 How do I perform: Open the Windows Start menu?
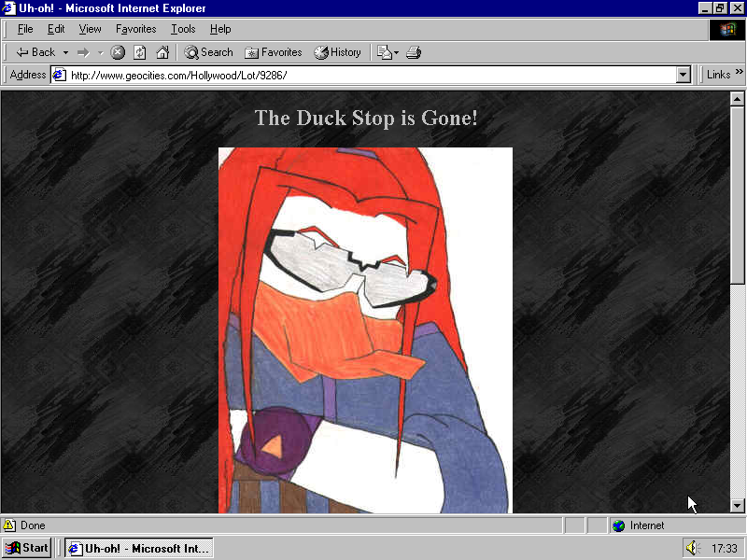(27, 548)
